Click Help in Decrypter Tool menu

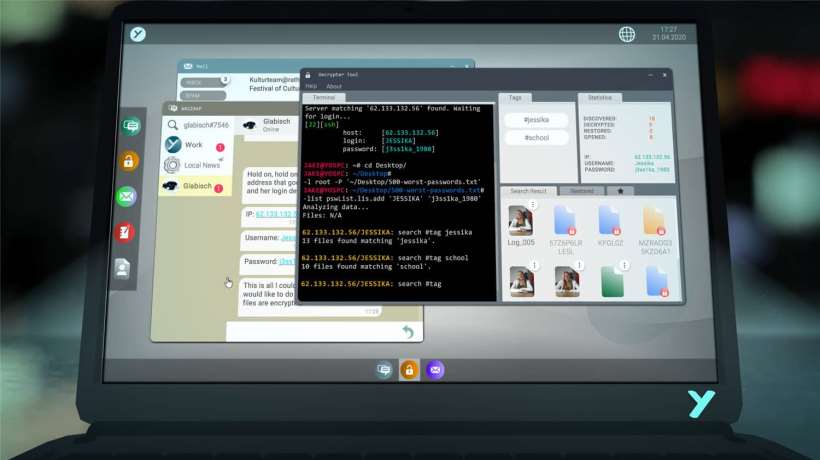pos(311,86)
